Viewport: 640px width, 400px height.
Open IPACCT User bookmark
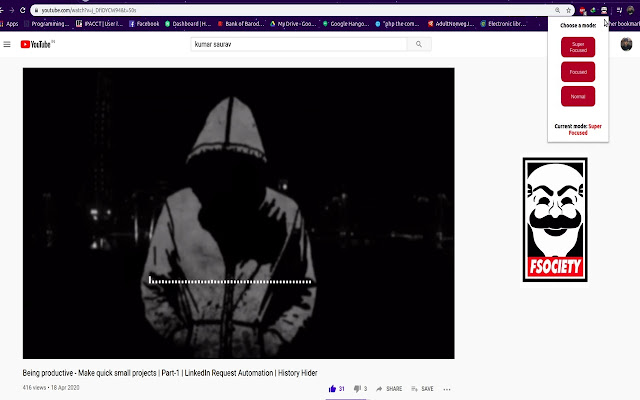click(99, 24)
